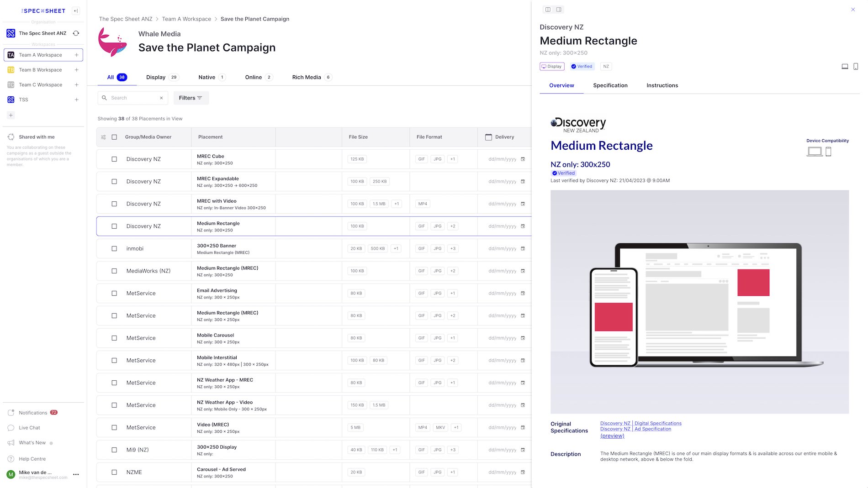Viewport: 868px width, 488px height.
Task: Check the MREC with Video row checkbox
Action: [x=114, y=204]
